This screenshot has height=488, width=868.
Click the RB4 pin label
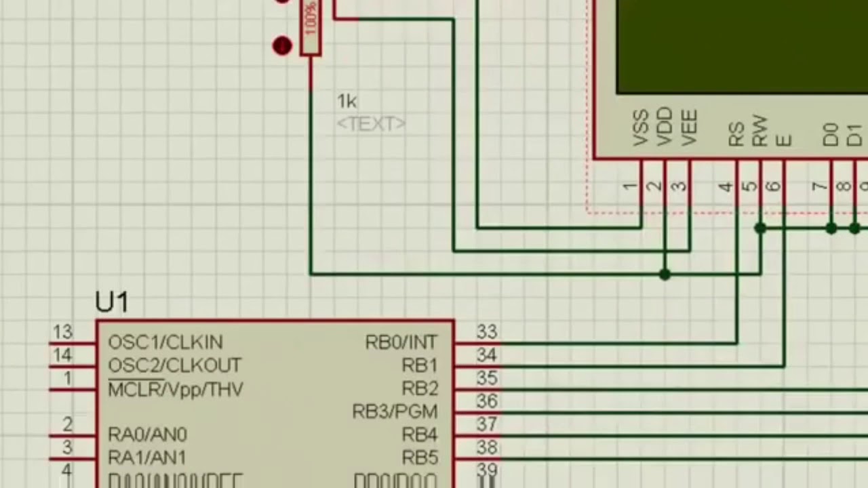pyautogui.click(x=420, y=434)
